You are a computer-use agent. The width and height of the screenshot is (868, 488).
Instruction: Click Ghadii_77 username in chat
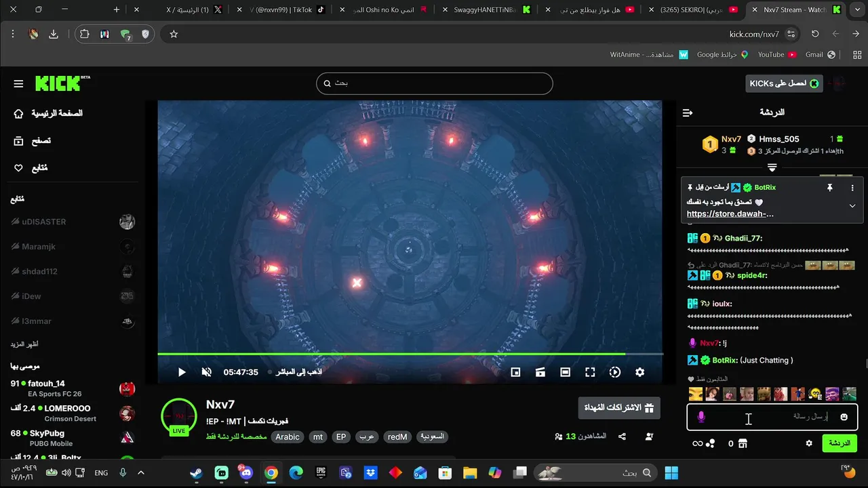(x=743, y=238)
